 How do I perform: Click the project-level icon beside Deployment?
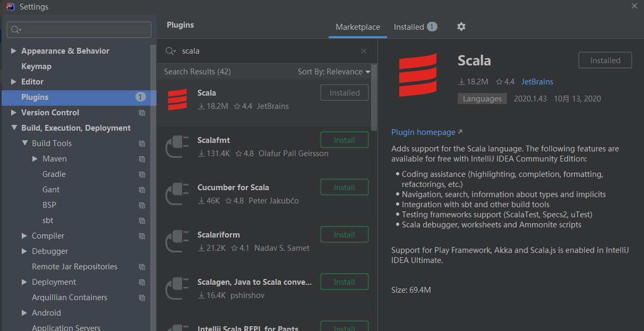(x=142, y=282)
